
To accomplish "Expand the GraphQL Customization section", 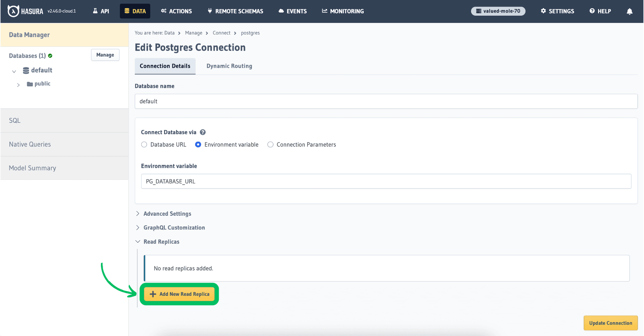I will point(174,228).
